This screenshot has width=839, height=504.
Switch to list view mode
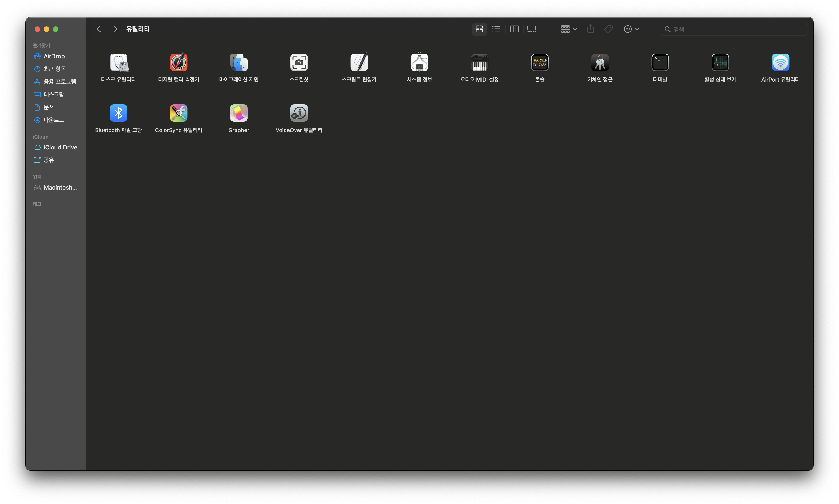coord(496,29)
